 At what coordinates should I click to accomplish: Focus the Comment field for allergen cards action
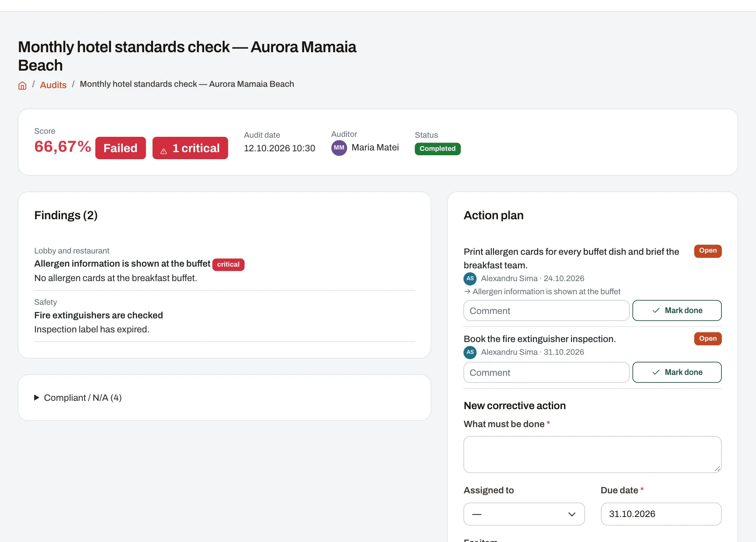coord(546,310)
